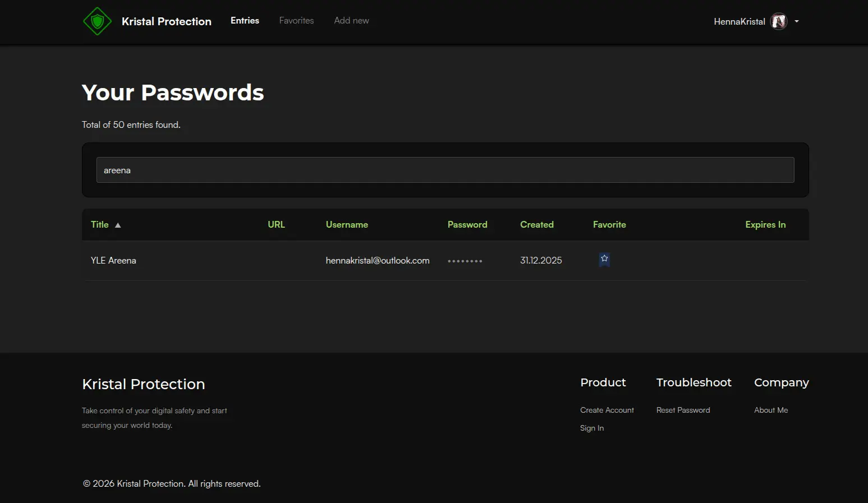868x503 pixels.
Task: Reveal the masked password dots
Action: click(x=465, y=261)
